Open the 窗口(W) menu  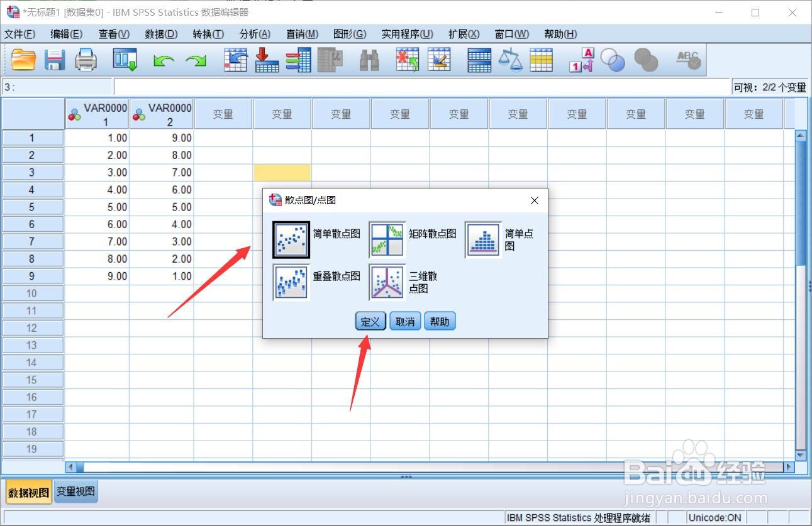pos(512,34)
